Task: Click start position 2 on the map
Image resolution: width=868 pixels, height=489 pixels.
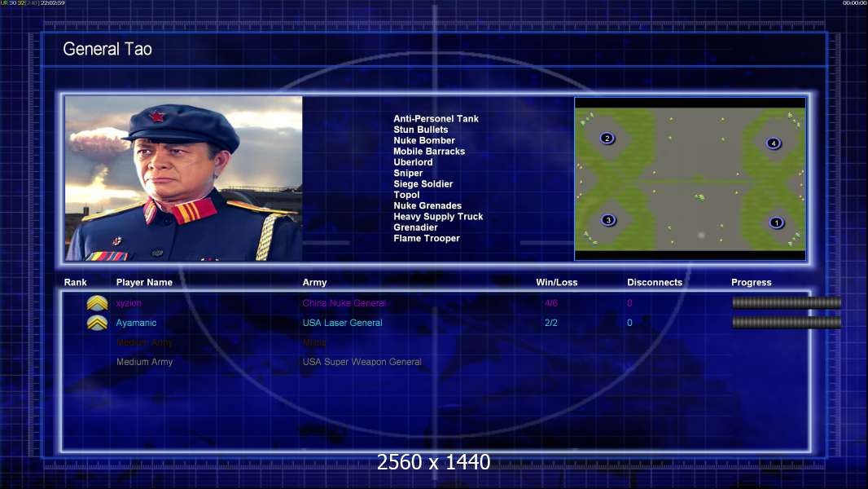Action: coord(607,138)
